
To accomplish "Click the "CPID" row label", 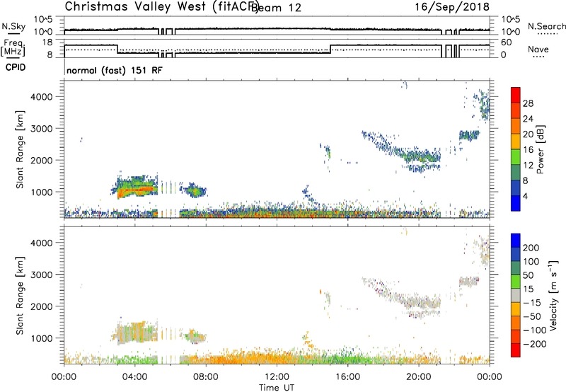I will point(16,67).
